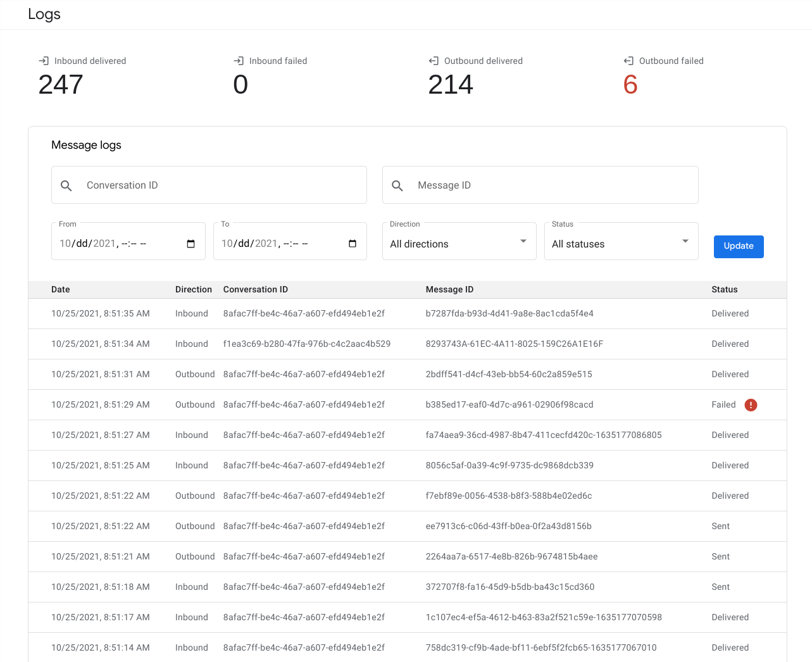
Task: Click the red Failed error icon
Action: tap(751, 404)
